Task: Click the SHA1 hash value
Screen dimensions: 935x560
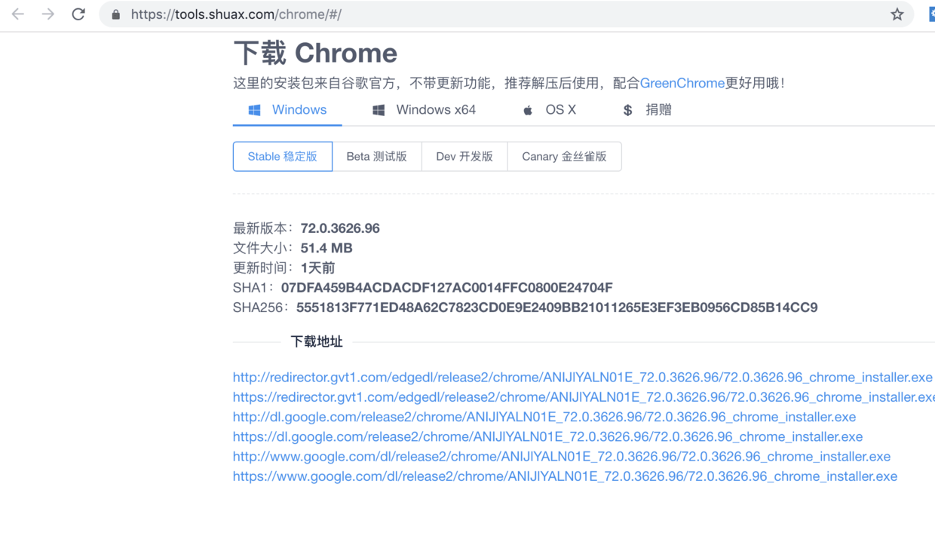Action: point(447,288)
